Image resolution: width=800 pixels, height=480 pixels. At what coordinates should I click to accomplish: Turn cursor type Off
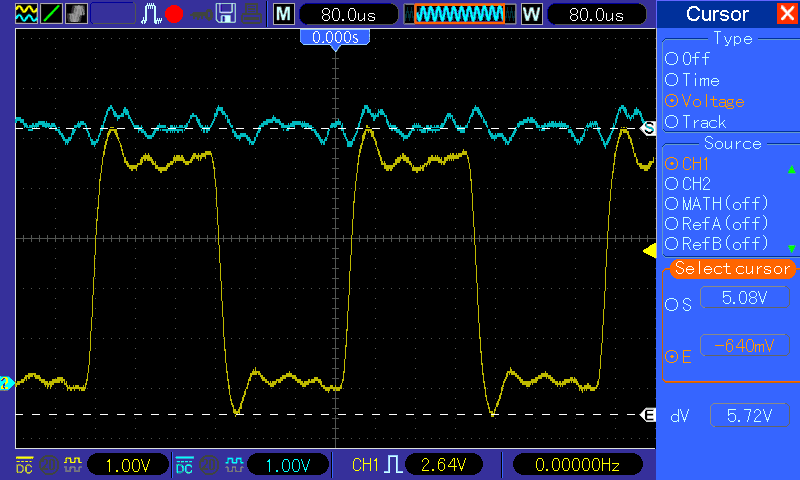pyautogui.click(x=687, y=59)
